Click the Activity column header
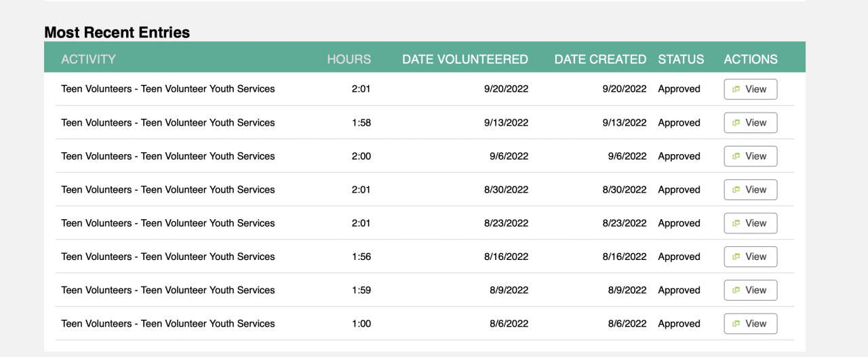 pyautogui.click(x=88, y=59)
